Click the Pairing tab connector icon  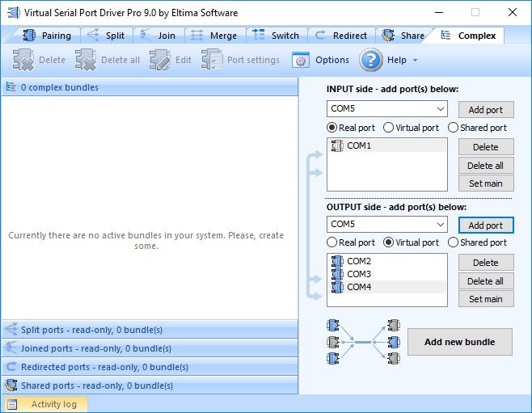coord(29,36)
